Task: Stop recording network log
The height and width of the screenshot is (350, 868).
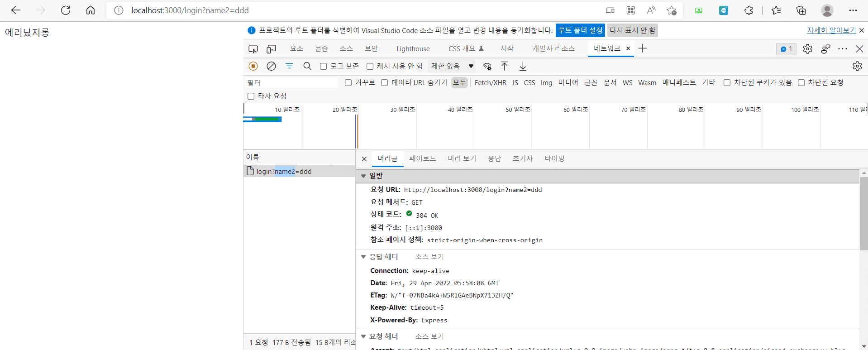Action: 253,66
